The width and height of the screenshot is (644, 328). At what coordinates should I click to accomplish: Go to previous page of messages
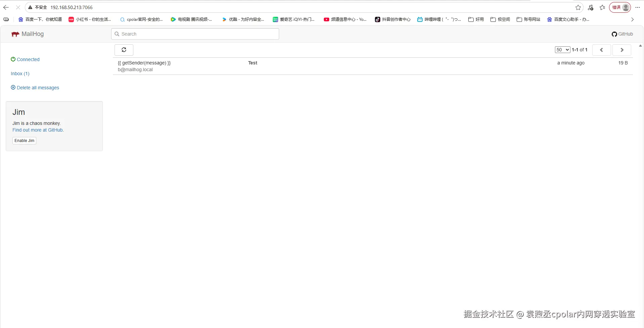coord(601,50)
